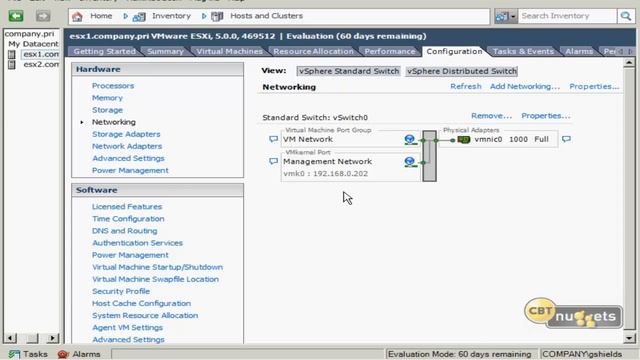Open Virtual Machine Swapfile Location
Image resolution: width=640 pixels, height=360 pixels.
coord(156,279)
